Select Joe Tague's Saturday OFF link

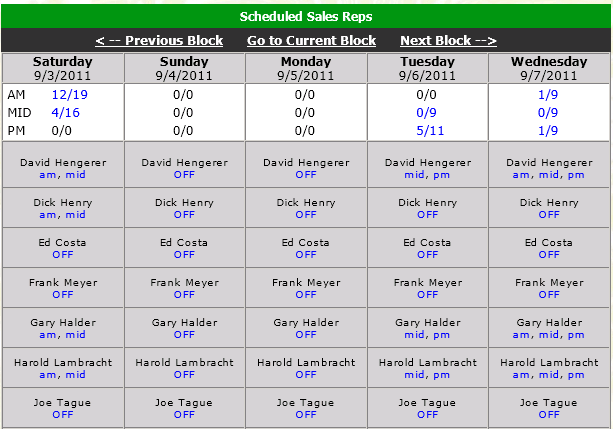pyautogui.click(x=62, y=414)
